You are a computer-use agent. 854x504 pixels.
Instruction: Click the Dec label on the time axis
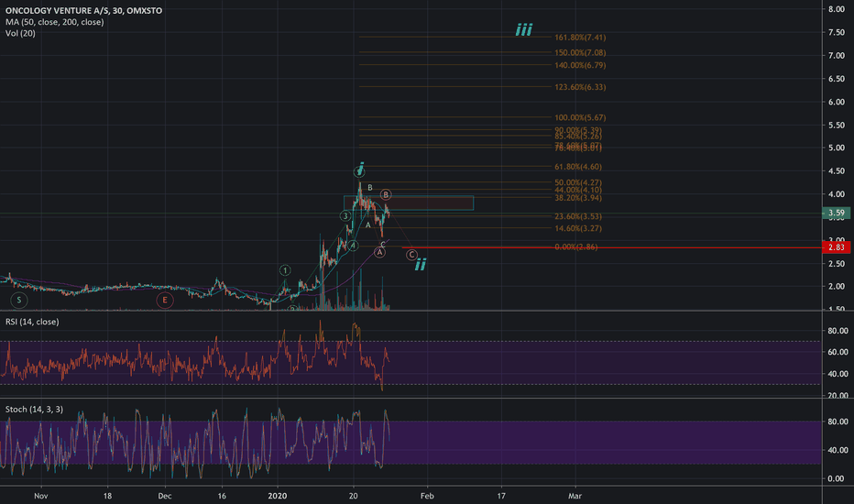click(x=165, y=496)
